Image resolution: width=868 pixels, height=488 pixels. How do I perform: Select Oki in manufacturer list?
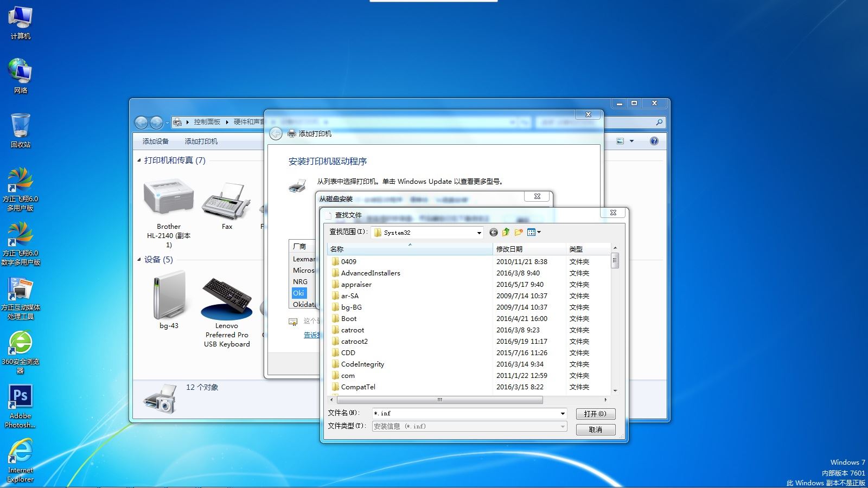coord(298,293)
